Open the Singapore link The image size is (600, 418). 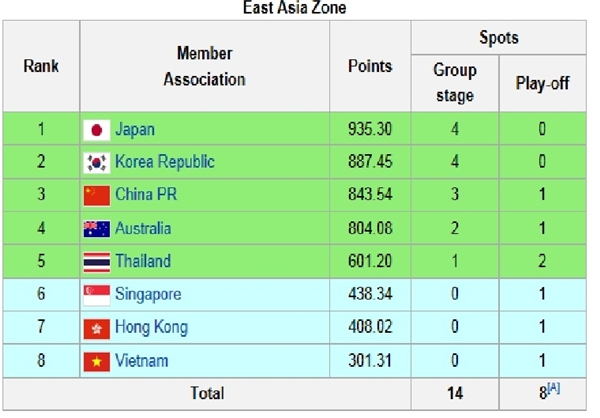[x=148, y=295]
